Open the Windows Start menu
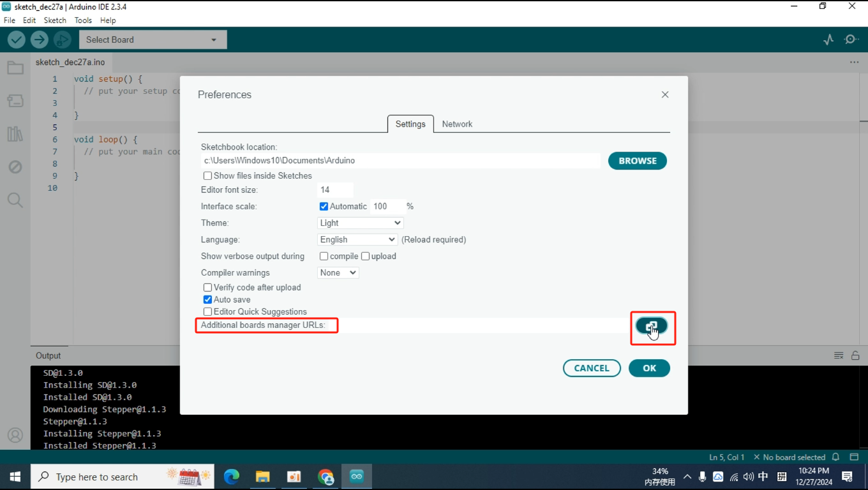868x490 pixels. coord(15,477)
